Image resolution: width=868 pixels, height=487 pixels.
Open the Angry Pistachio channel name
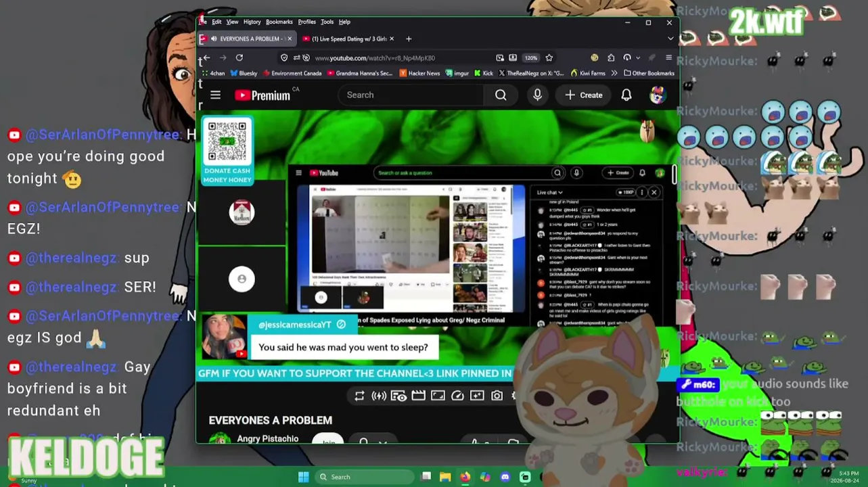click(267, 439)
